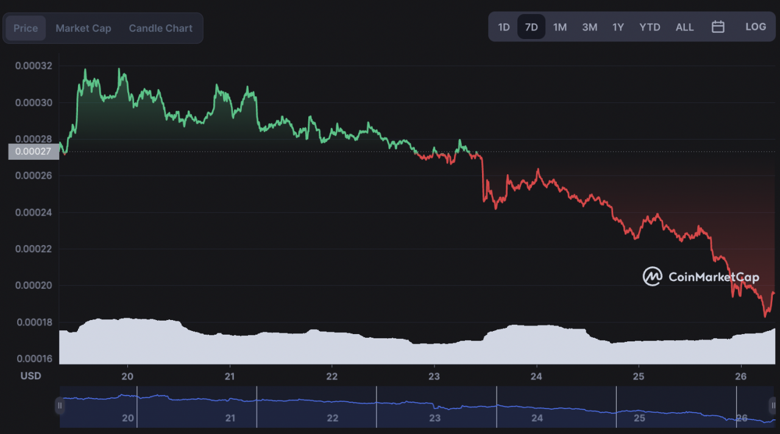This screenshot has width=780, height=434.
Task: Toggle the LOG scale button
Action: tap(755, 27)
